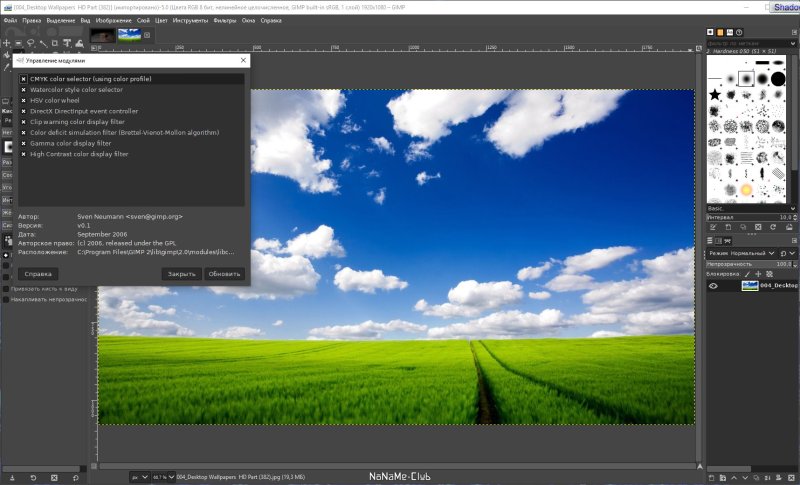Open brushes dock tab configuration menu button
The width and height of the screenshot is (800, 485).
click(x=794, y=32)
